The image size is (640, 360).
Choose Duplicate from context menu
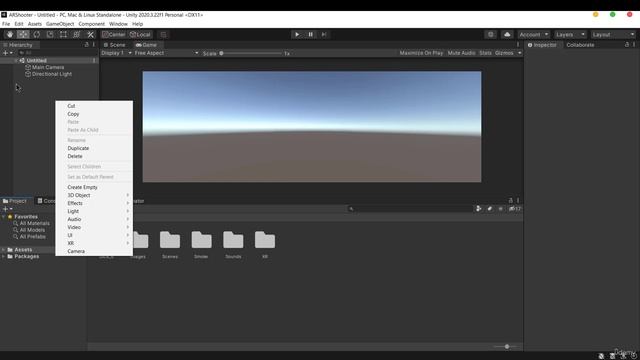(x=94, y=148)
